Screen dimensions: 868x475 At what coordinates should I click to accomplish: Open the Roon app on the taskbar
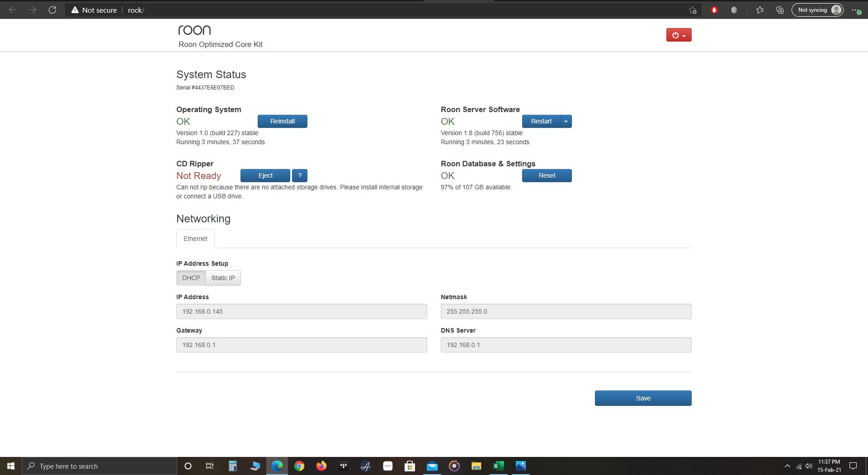click(388, 466)
